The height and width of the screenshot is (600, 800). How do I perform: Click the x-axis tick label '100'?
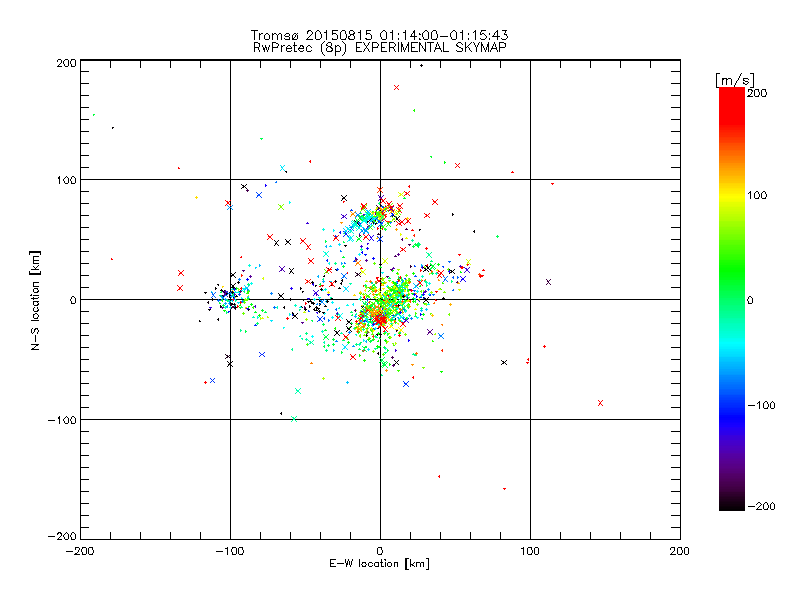pyautogui.click(x=530, y=551)
